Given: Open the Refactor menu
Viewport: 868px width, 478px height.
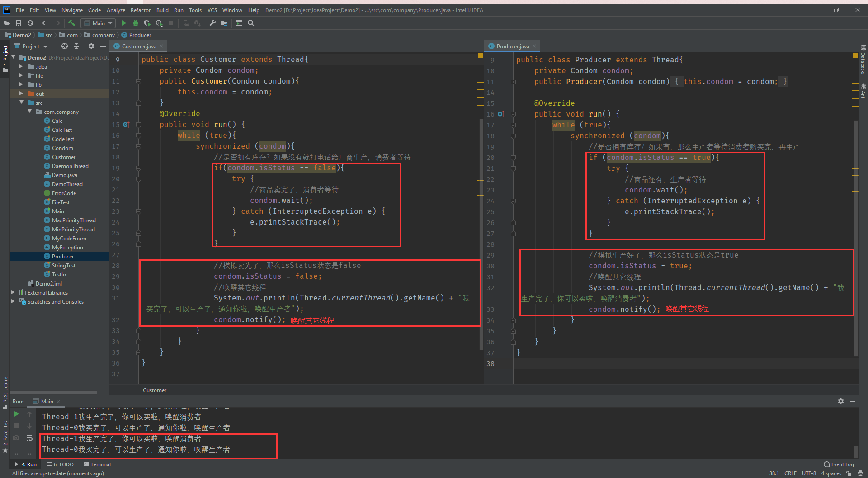Looking at the screenshot, I should point(141,10).
